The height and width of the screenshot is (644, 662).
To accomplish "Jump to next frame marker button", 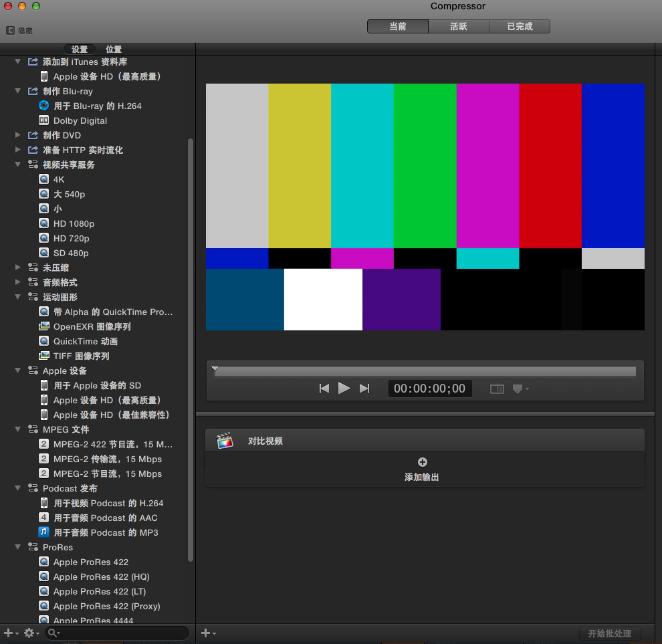I will 364,389.
